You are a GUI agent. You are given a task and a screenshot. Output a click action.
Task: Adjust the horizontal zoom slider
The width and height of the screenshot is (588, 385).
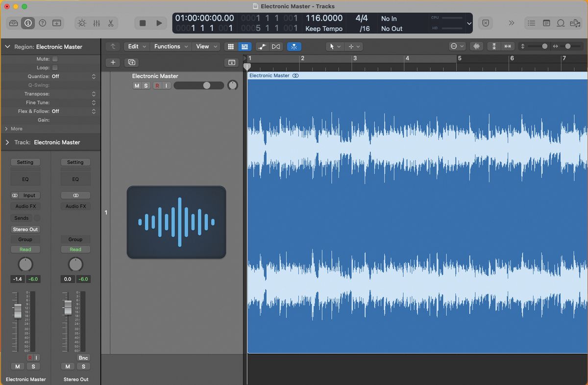click(x=567, y=46)
